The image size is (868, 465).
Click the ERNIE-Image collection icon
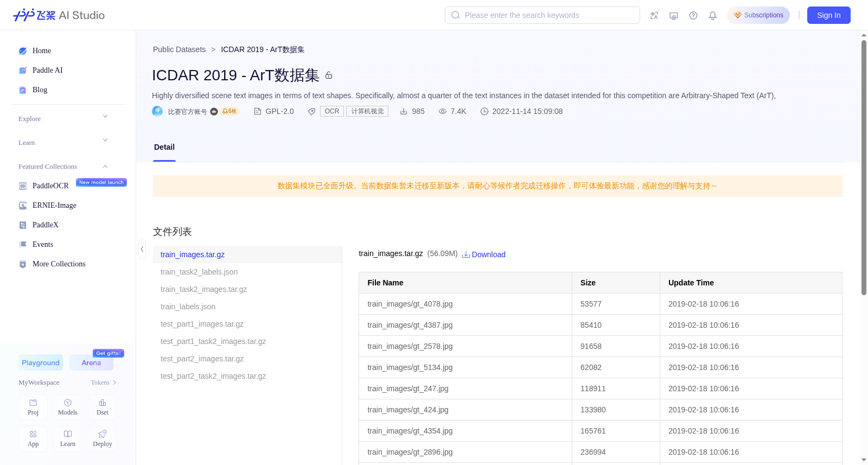coord(23,206)
